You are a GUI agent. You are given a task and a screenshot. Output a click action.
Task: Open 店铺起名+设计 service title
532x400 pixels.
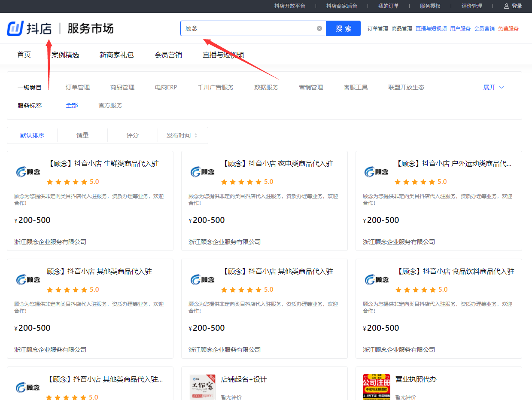[x=244, y=379]
